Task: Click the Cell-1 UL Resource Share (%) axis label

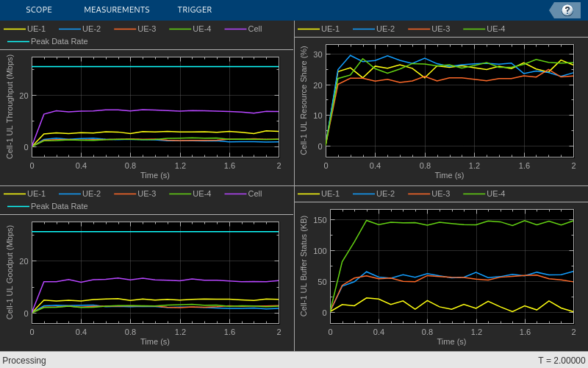Action: pyautogui.click(x=304, y=100)
